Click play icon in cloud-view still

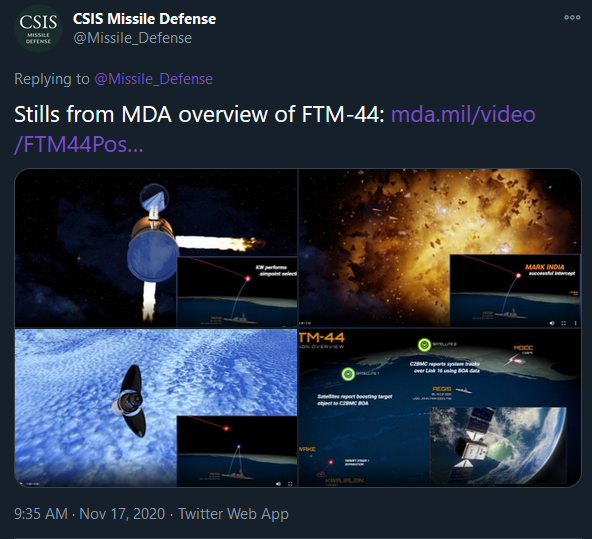[20, 484]
